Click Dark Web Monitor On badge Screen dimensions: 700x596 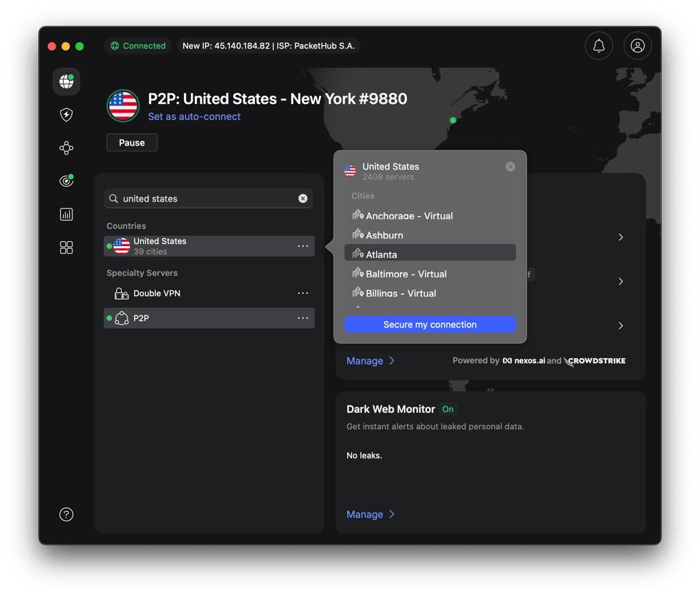448,409
